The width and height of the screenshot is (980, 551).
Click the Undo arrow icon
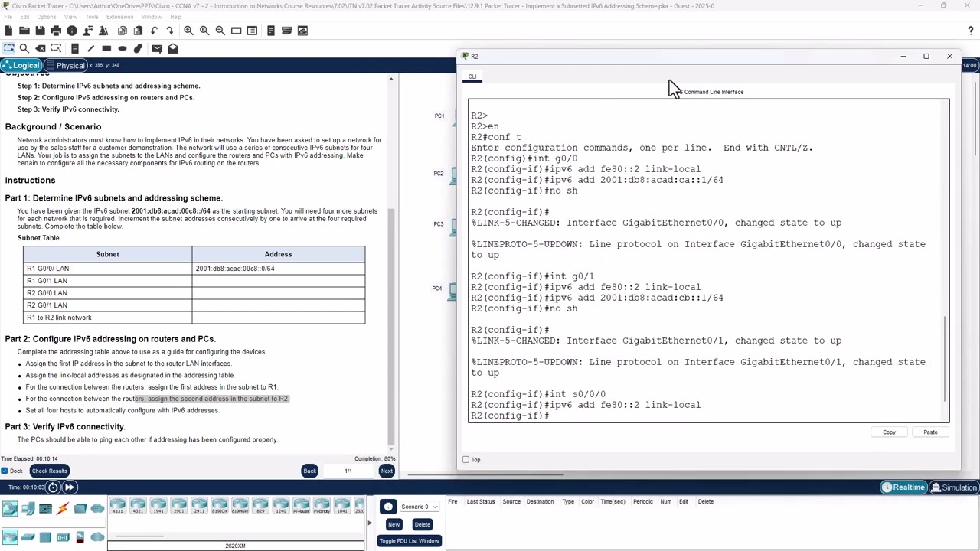point(154,31)
